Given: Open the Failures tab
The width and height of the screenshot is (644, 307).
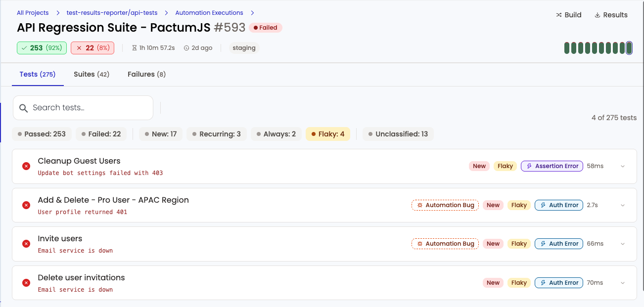Looking at the screenshot, I should (x=146, y=74).
